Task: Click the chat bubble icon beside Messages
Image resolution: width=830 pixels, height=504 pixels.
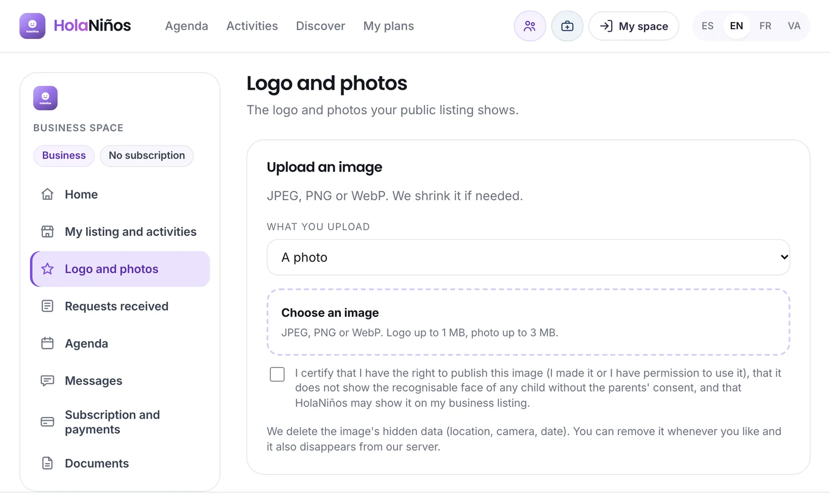Action: click(47, 381)
